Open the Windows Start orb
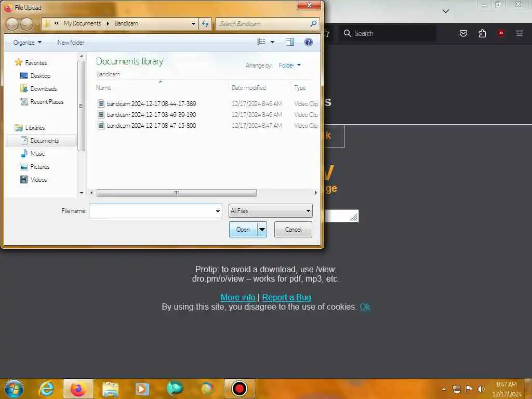Viewport: 532px width, 399px height. [14, 389]
